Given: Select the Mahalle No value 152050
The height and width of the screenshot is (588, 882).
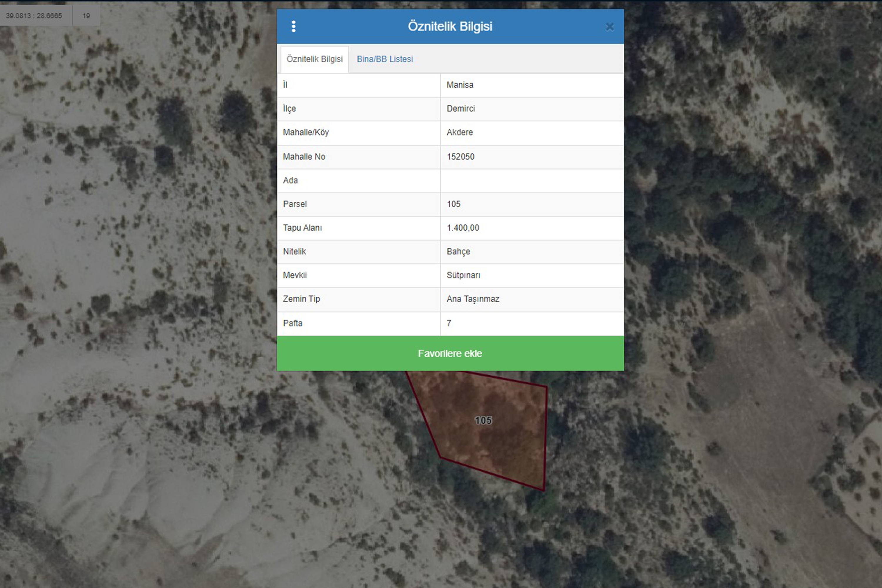Looking at the screenshot, I should point(460,157).
